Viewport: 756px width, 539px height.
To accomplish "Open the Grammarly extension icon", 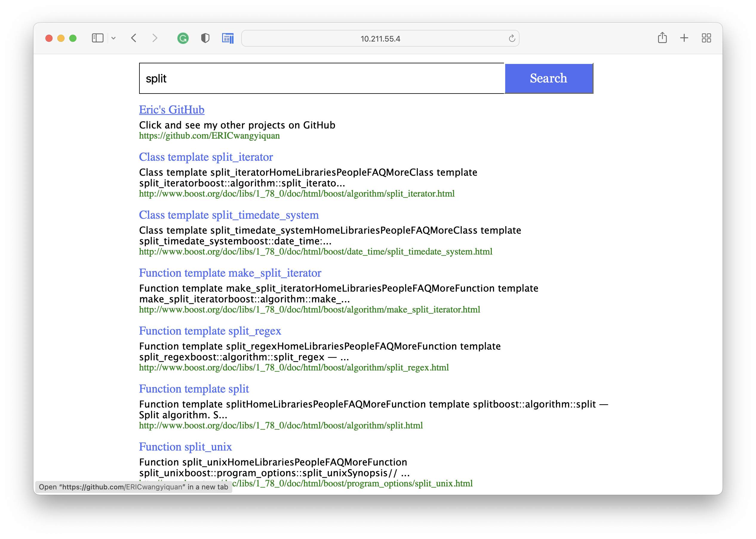I will (x=183, y=39).
